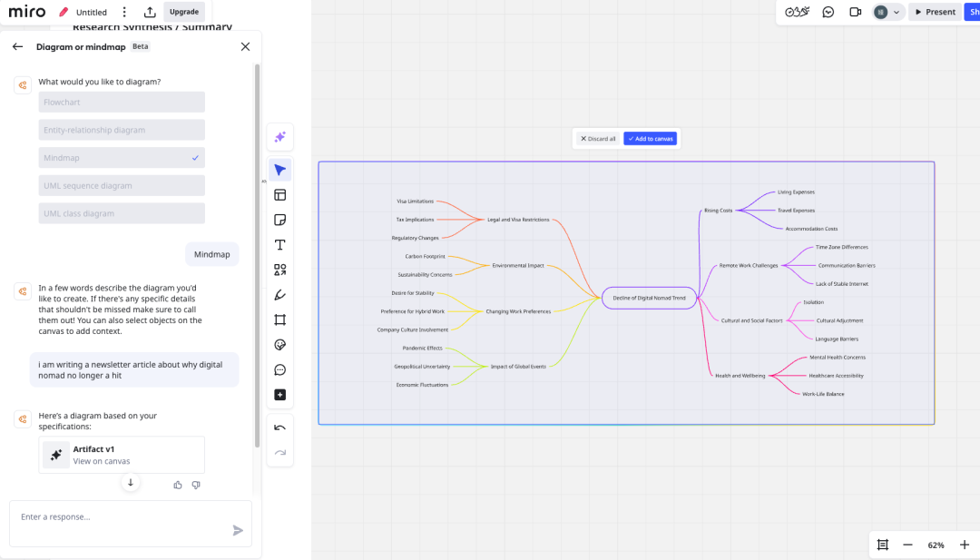The width and height of the screenshot is (980, 560).
Task: Give thumbs up to generated diagram
Action: (178, 485)
